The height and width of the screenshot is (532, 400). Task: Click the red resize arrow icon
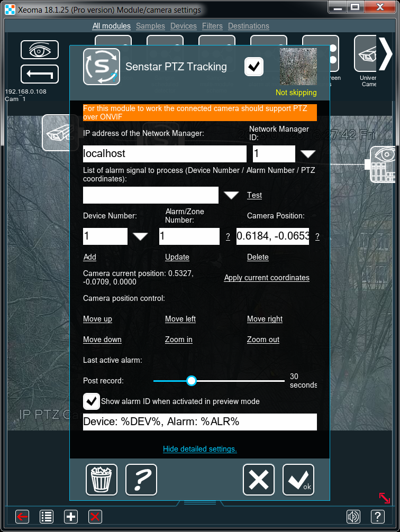point(385,498)
